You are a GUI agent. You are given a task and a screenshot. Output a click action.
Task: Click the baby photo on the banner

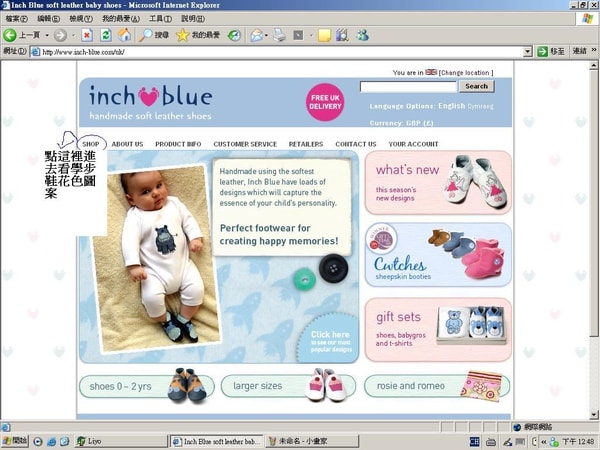tap(157, 259)
